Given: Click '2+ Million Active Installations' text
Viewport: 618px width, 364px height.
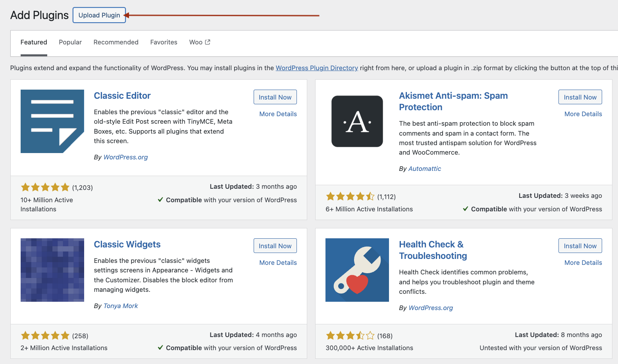Looking at the screenshot, I should click(64, 348).
